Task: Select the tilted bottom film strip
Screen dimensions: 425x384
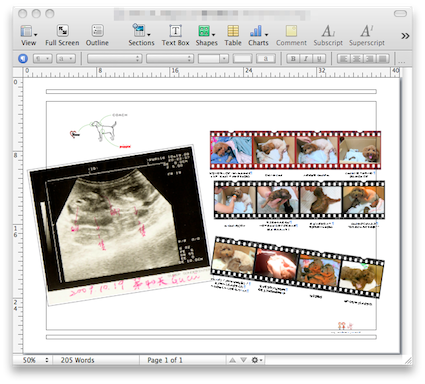Action: (298, 267)
